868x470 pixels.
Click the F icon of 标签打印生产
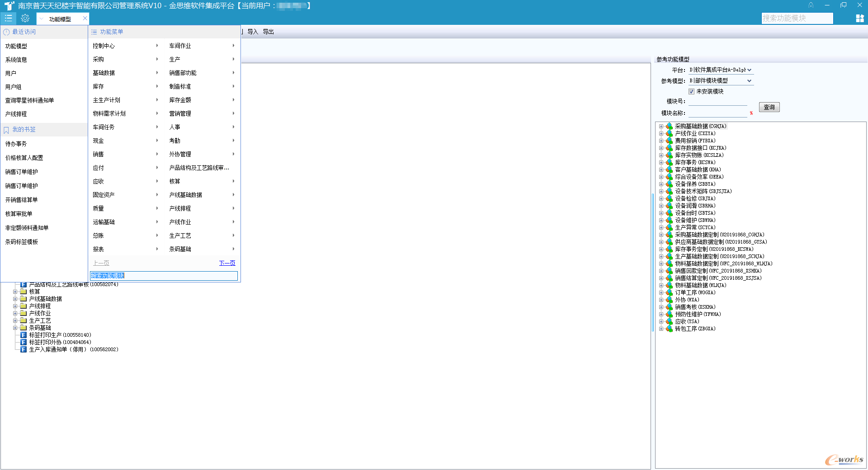(x=24, y=335)
